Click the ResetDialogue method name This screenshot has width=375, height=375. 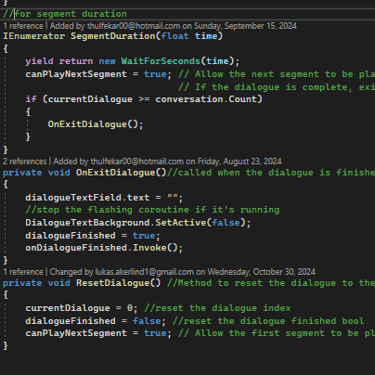(113, 283)
